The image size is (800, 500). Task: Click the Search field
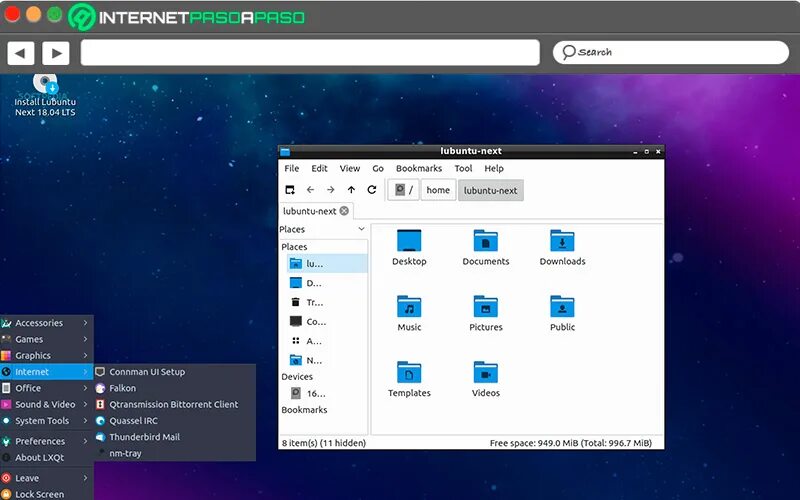(x=670, y=53)
